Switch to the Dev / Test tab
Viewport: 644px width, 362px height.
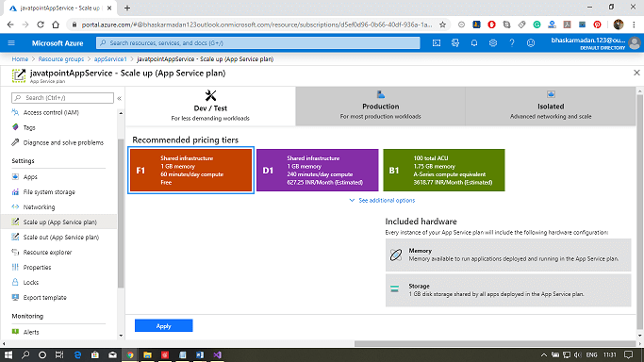(210, 106)
